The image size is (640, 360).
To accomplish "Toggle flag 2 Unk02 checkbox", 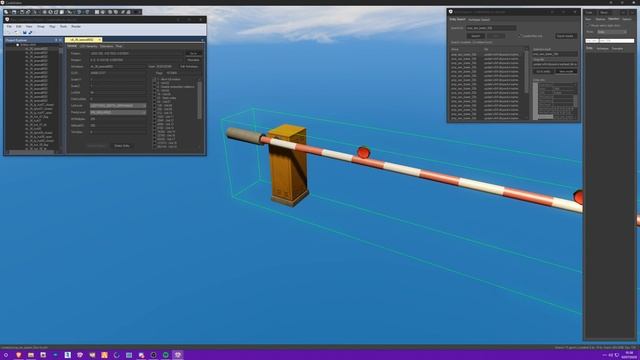I will pos(155,83).
